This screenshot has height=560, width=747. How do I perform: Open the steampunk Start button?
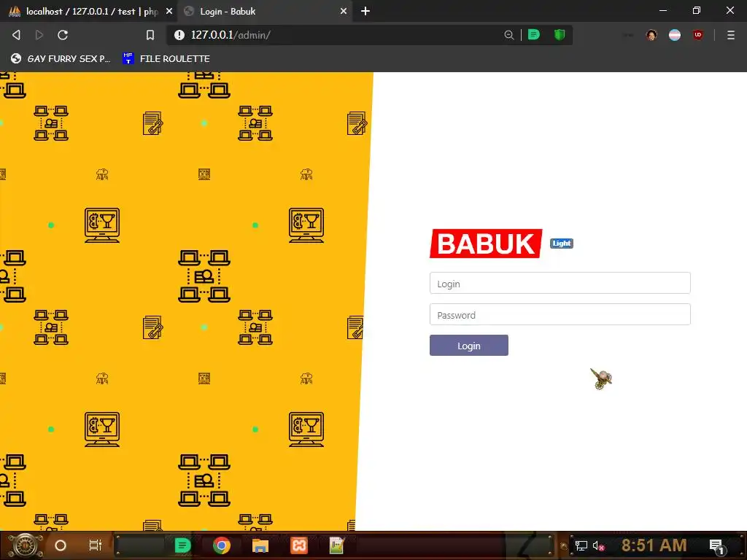coord(26,545)
